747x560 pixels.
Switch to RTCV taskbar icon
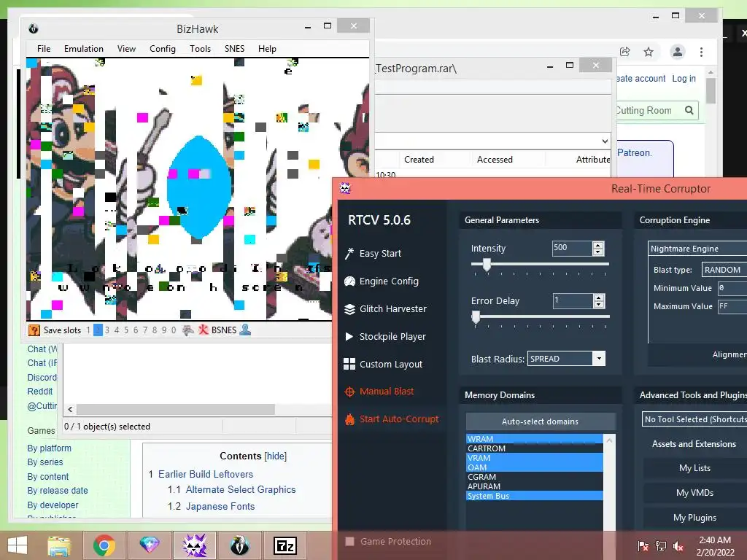[x=194, y=545]
